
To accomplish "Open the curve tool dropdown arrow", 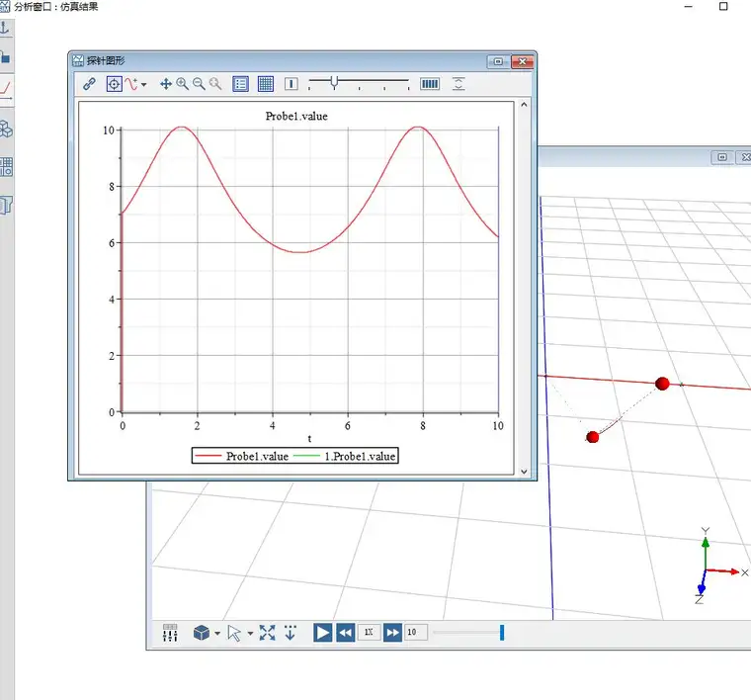I will point(143,85).
